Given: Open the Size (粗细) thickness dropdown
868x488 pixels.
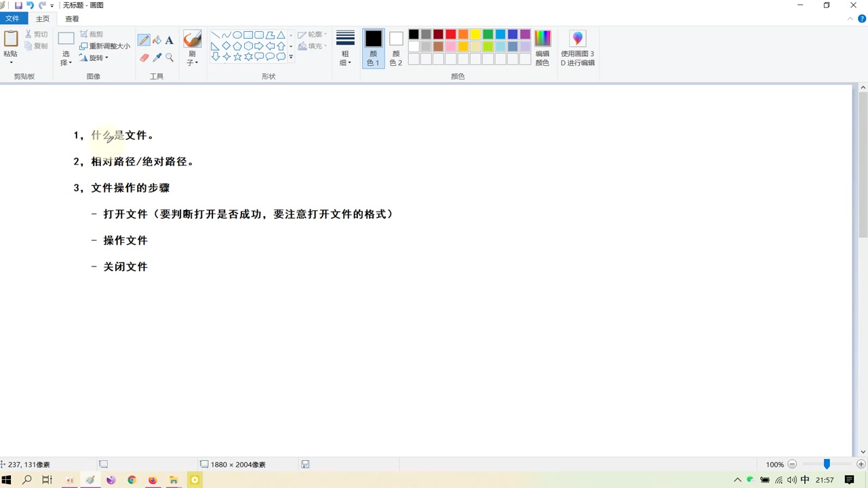Looking at the screenshot, I should [345, 47].
